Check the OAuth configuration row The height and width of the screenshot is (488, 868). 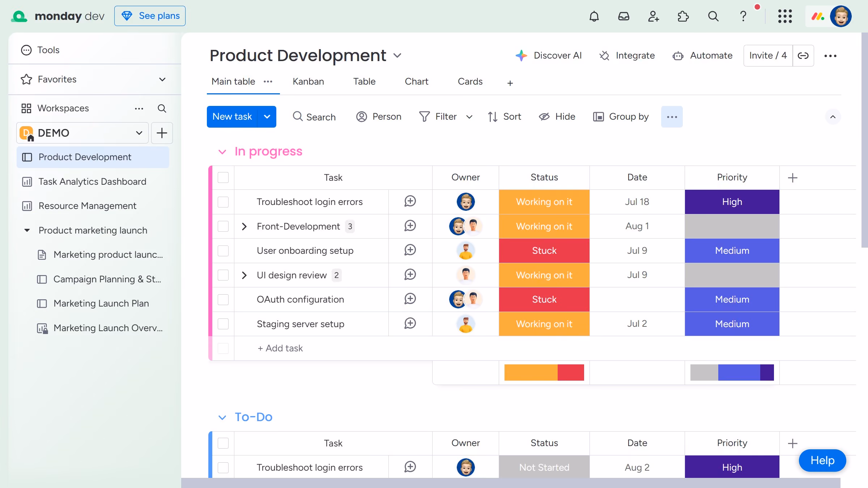pyautogui.click(x=223, y=299)
